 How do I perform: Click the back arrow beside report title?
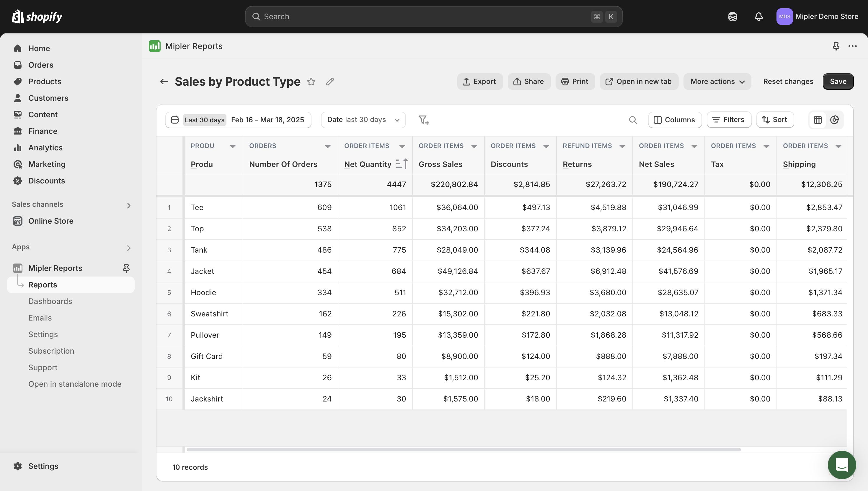coord(164,82)
